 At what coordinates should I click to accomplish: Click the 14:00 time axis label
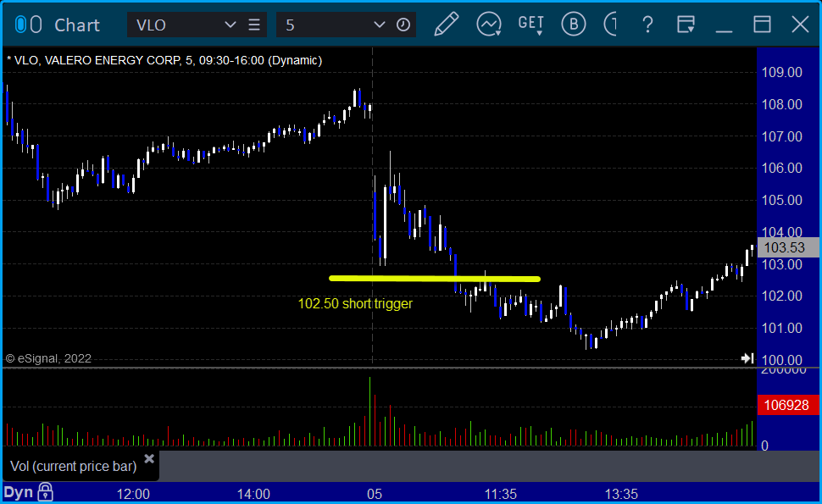coord(253,494)
